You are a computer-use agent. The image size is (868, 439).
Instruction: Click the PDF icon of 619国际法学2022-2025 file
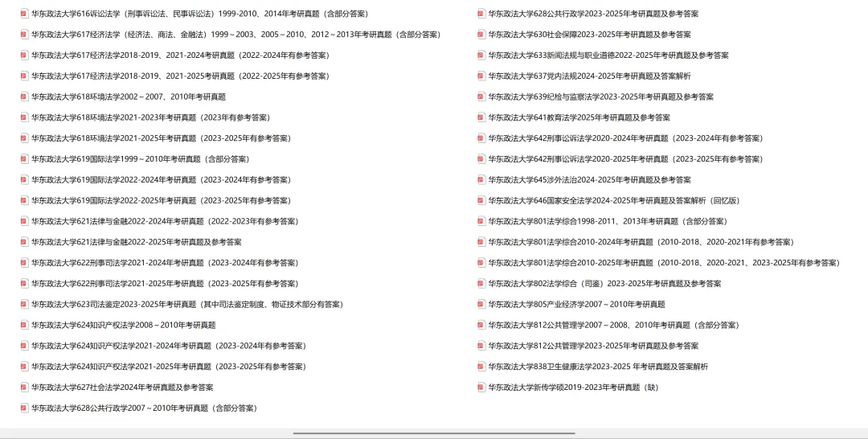[x=24, y=200]
